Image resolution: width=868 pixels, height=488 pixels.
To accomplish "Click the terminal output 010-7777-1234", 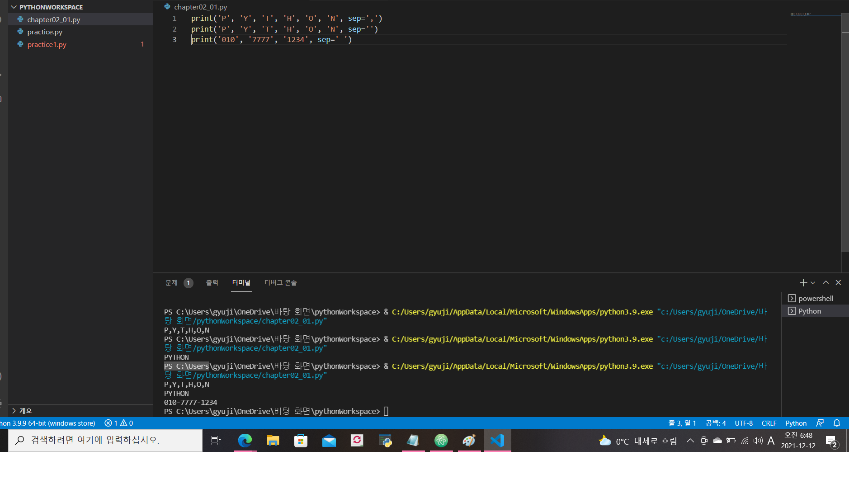I will 190,402.
